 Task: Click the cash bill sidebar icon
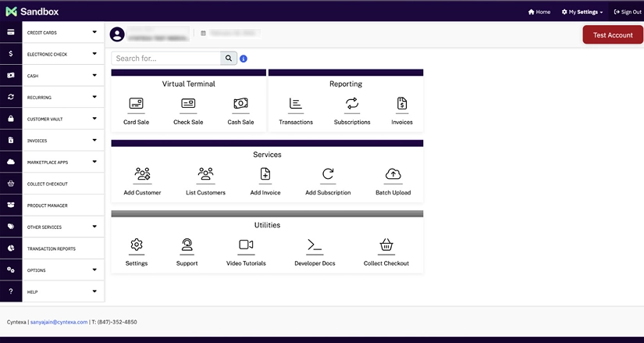(x=11, y=76)
